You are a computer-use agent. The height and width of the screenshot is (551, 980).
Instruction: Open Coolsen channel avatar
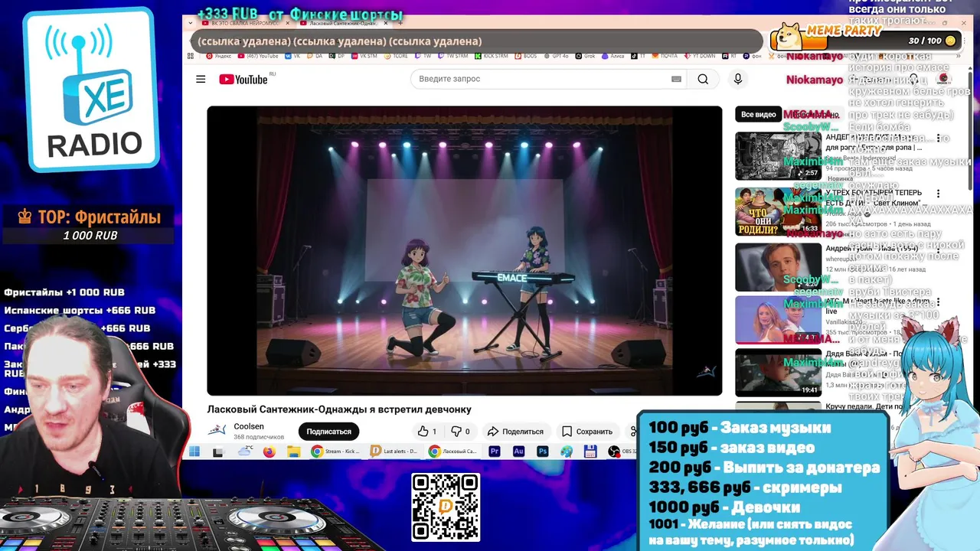pyautogui.click(x=217, y=431)
